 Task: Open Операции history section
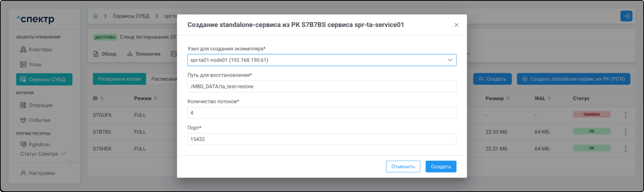40,105
